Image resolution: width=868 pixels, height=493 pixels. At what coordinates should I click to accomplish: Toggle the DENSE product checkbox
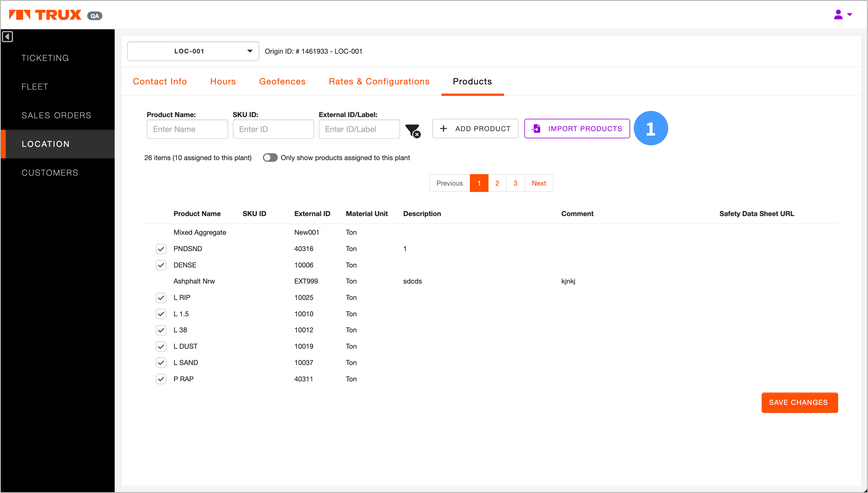(161, 265)
